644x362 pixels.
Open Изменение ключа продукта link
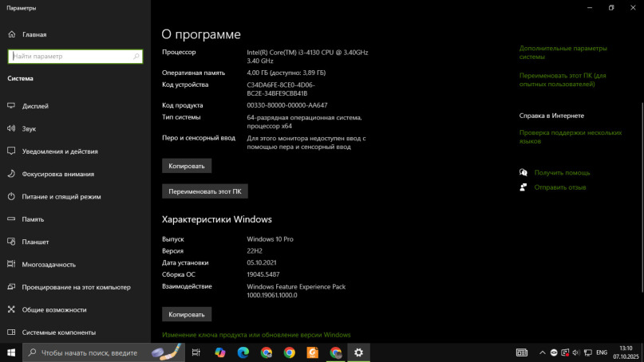256,335
